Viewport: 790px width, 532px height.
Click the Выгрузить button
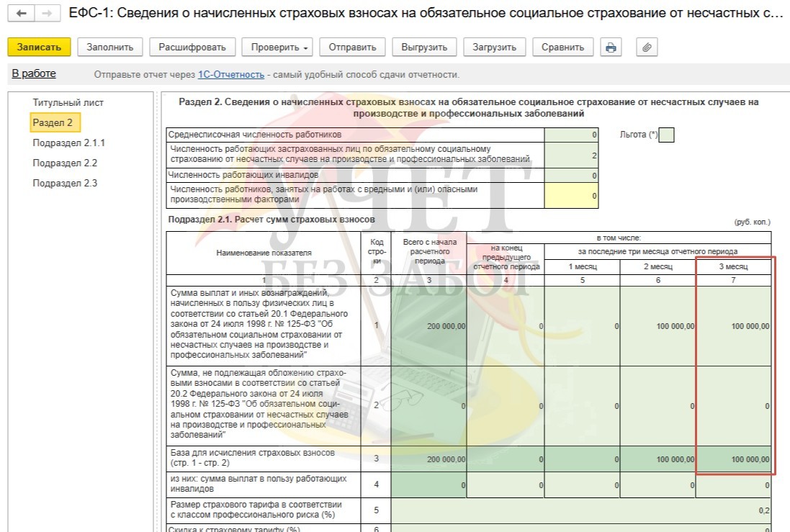point(424,48)
